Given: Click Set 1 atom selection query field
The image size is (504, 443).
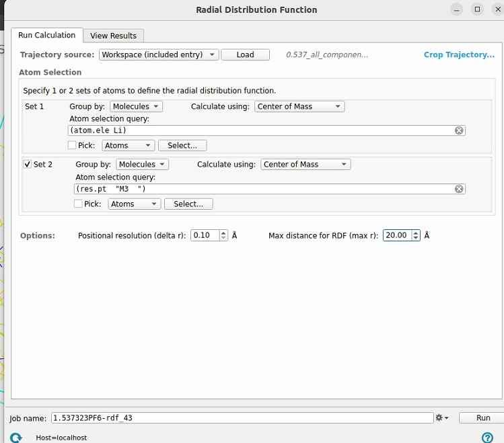Looking at the screenshot, I should pos(266,130).
